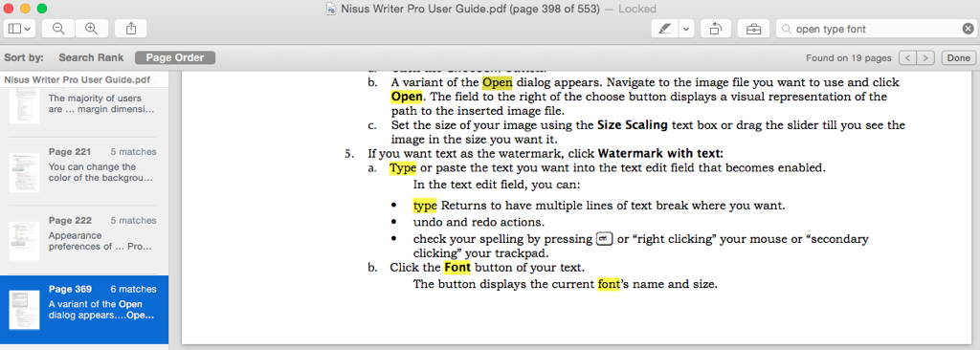Click 'Found on 19 pages' text

(x=849, y=58)
